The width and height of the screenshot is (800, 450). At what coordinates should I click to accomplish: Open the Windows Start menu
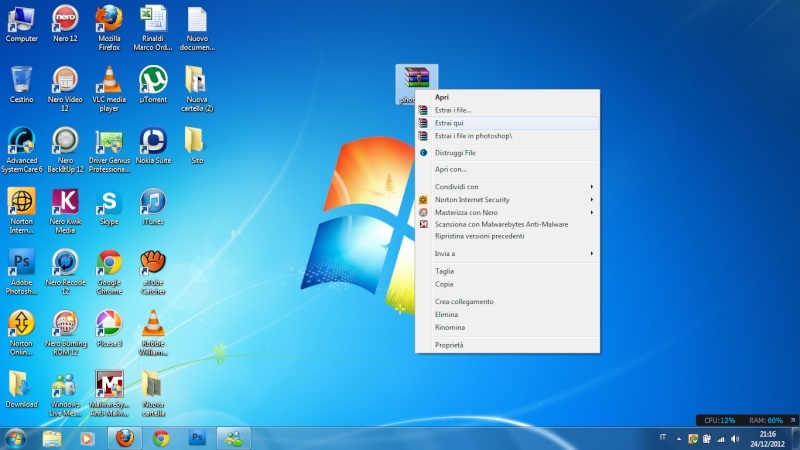(15, 439)
